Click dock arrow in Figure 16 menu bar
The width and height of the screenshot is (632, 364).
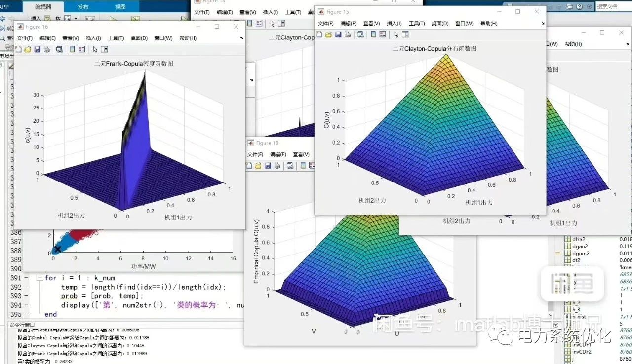242,38
